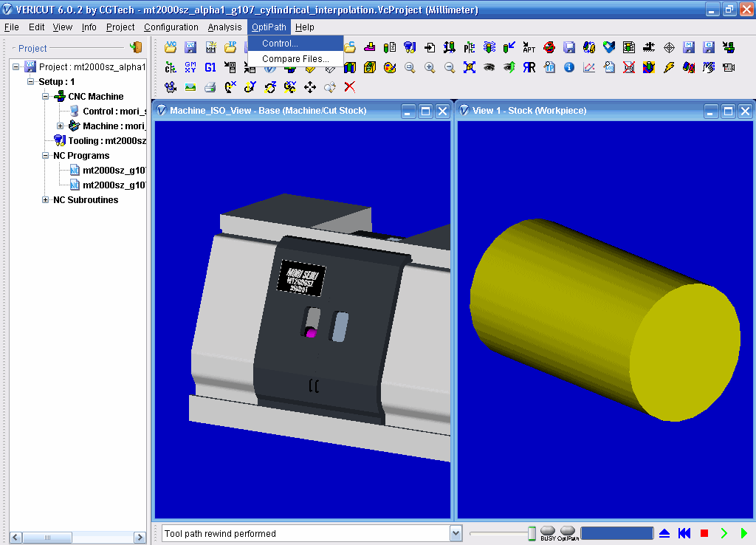Viewport: 756px width, 545px height.
Task: Open the Configuration menu
Action: (171, 27)
